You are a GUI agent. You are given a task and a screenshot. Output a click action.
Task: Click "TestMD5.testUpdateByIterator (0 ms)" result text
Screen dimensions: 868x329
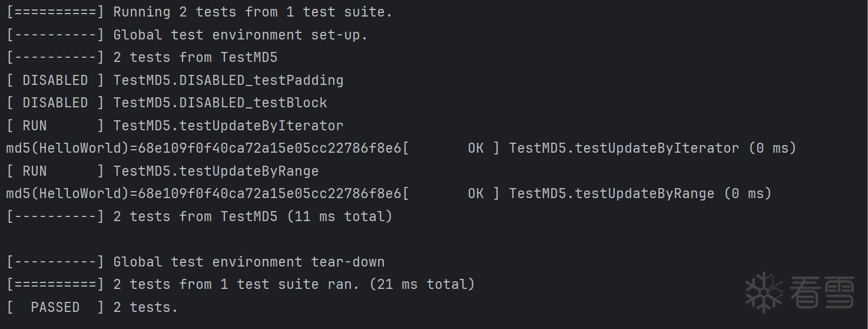pyautogui.click(x=652, y=148)
